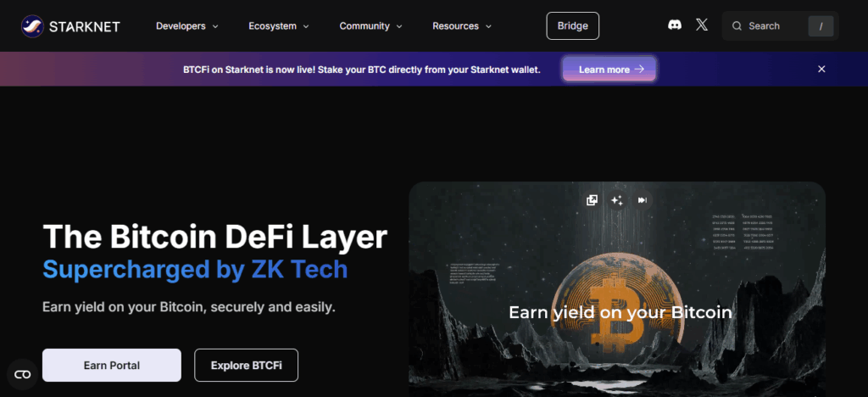Skip forward with the video skip icon
The height and width of the screenshot is (397, 868).
point(643,200)
